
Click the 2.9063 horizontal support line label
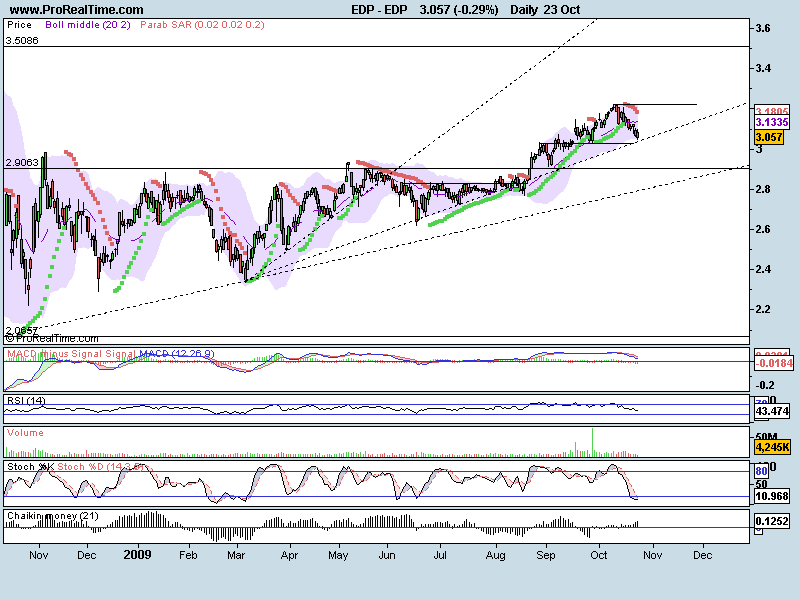point(22,162)
